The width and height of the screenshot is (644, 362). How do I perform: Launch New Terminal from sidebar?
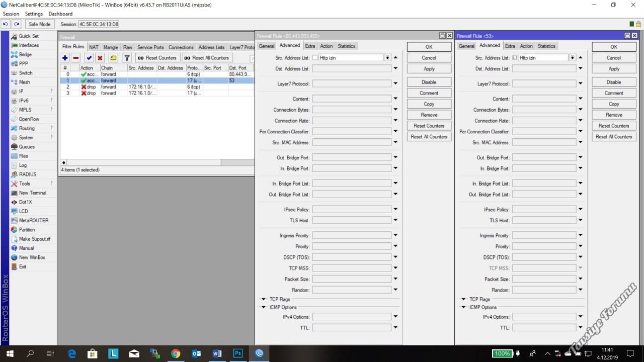[33, 193]
